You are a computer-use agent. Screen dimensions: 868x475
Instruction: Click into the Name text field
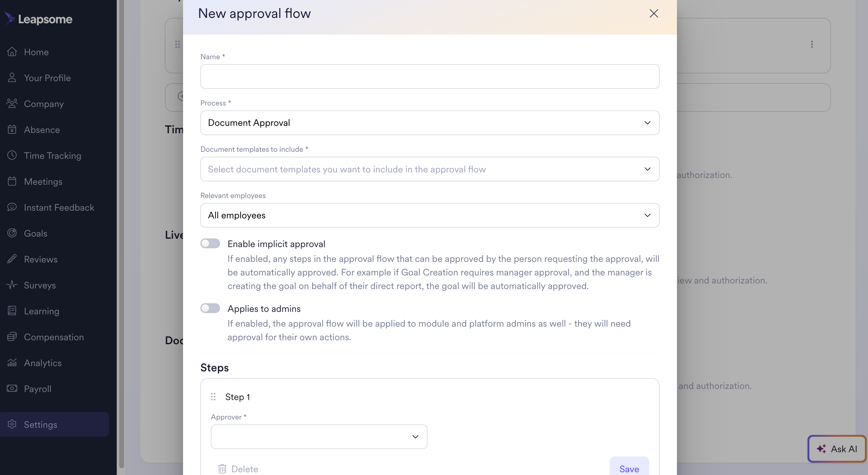tap(430, 77)
